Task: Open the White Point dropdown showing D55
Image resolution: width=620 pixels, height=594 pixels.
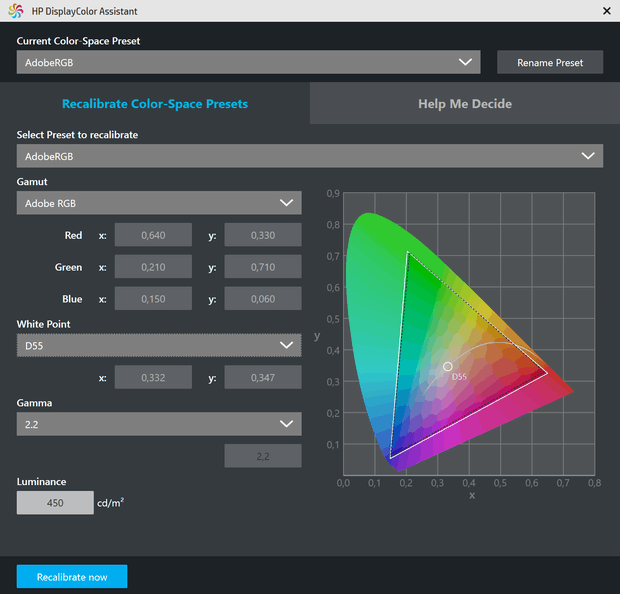Action: [159, 345]
